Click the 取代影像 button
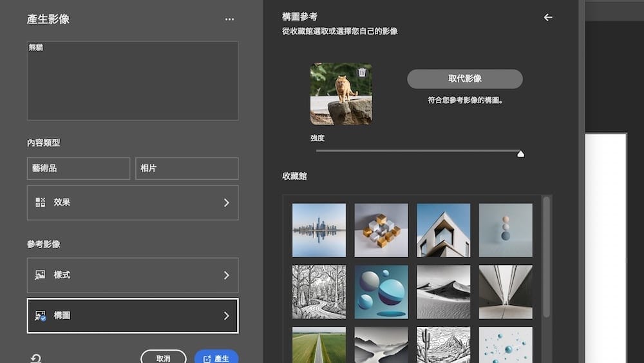 coord(464,79)
